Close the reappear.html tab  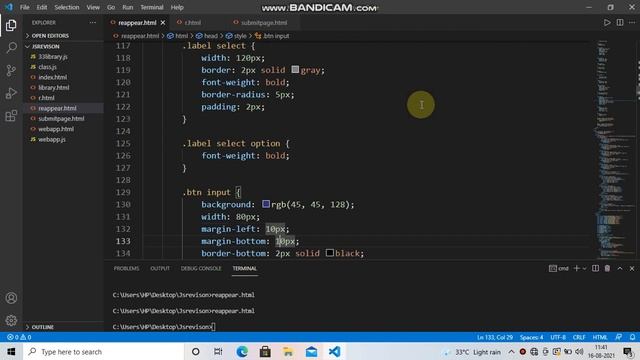click(x=163, y=22)
